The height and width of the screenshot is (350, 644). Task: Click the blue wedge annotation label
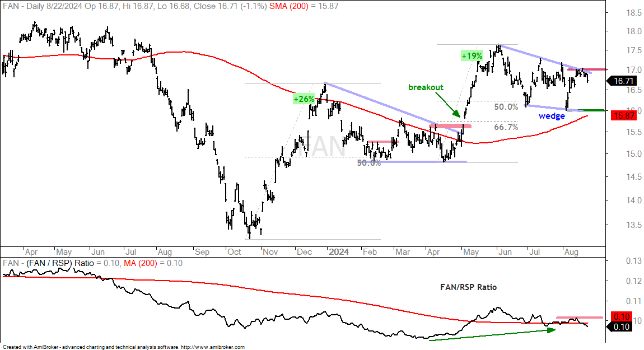click(552, 116)
